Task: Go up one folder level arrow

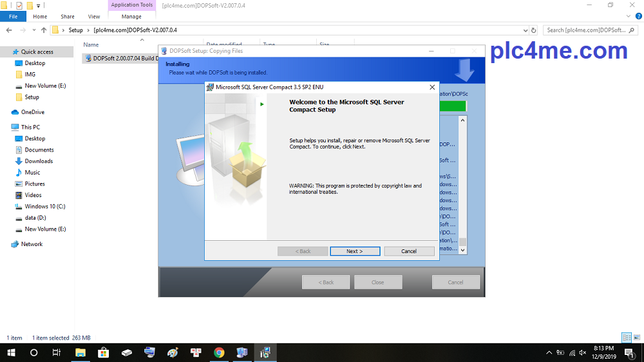Action: 44,30
